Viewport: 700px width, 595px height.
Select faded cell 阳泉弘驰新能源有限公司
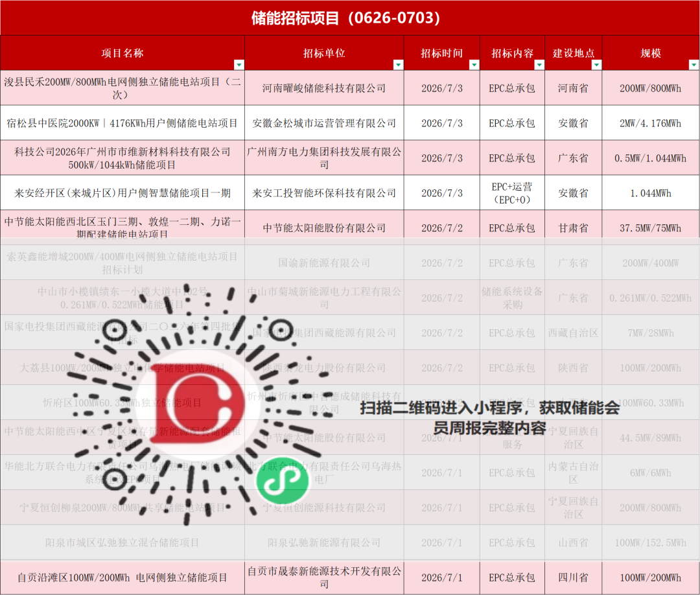[324, 542]
